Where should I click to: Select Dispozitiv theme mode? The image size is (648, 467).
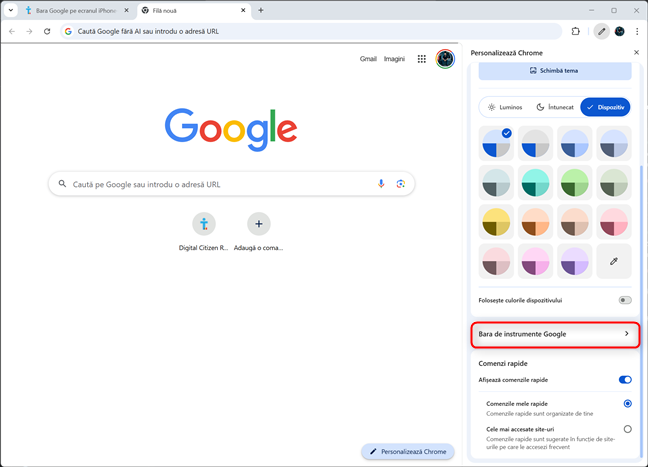(x=605, y=107)
